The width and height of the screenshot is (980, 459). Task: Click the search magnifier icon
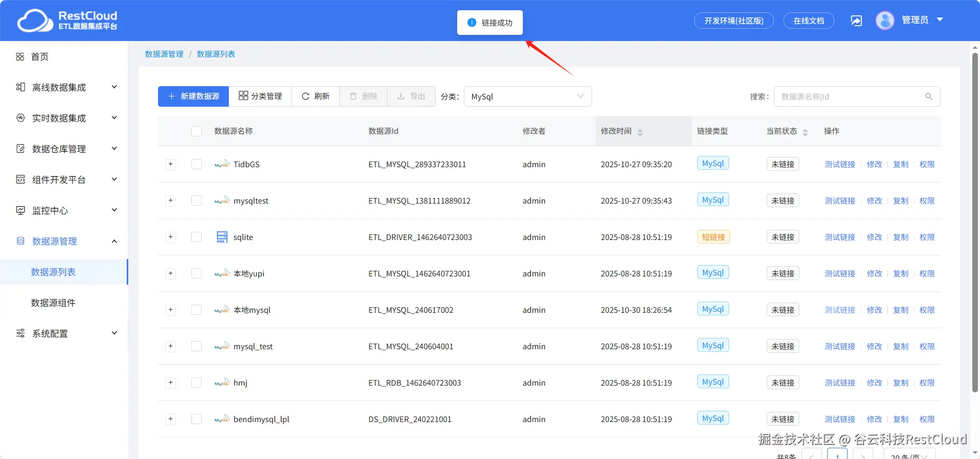(929, 96)
